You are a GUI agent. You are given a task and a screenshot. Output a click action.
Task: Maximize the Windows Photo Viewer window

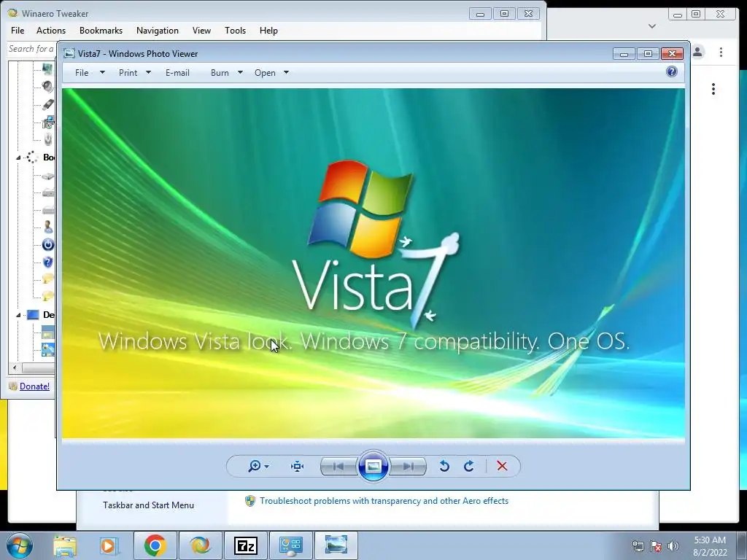(648, 53)
